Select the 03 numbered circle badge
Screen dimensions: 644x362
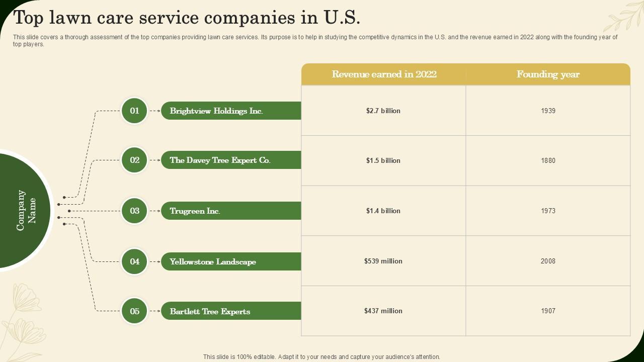pos(134,211)
